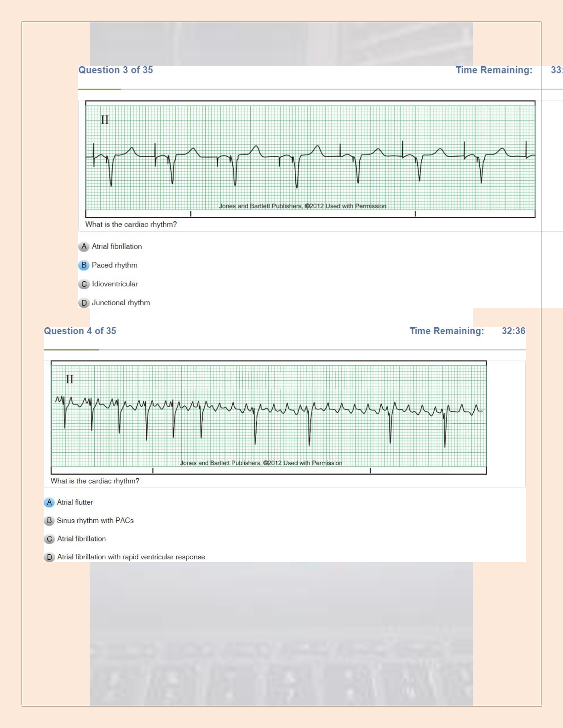Click the Question 3 progress bar
Image resolution: width=563 pixels, height=728 pixels.
(321, 89)
